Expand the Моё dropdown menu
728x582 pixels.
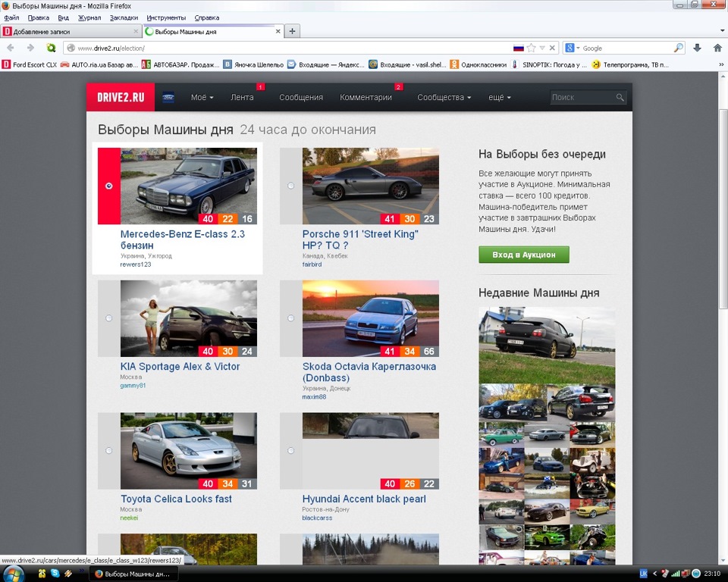(x=202, y=98)
